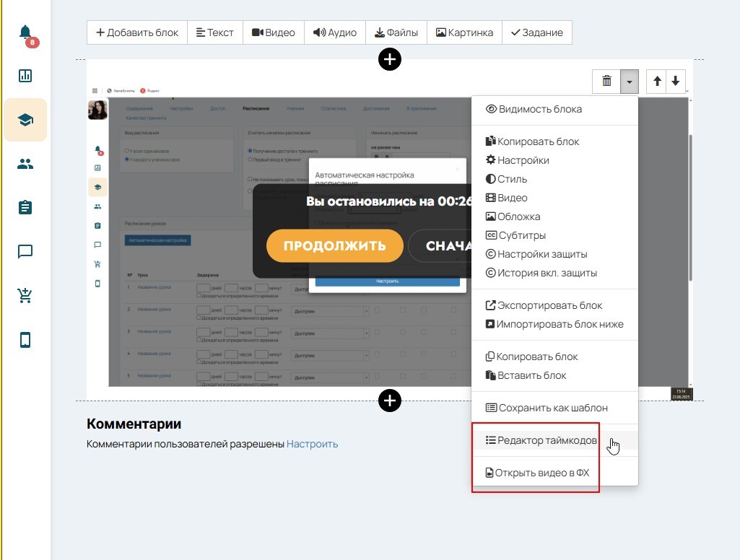Image resolution: width=740 pixels, height=560 pixels.
Task: Open the 'Настроить' comments link
Action: (x=312, y=444)
